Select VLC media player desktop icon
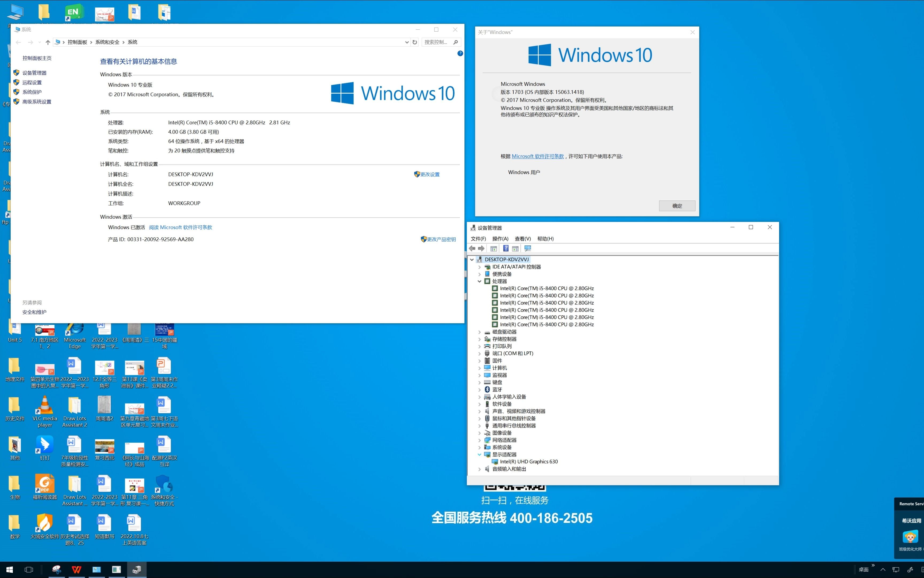The width and height of the screenshot is (924, 578). 45,412
